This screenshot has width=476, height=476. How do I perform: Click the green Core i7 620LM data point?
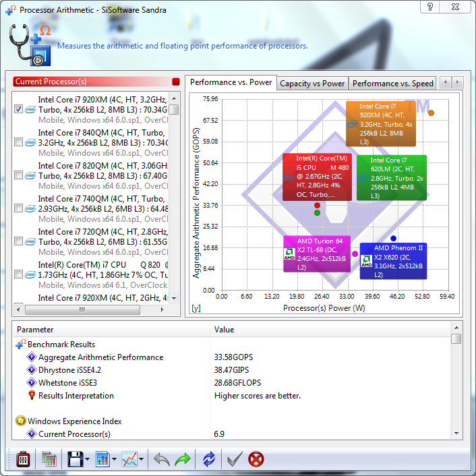click(x=318, y=213)
